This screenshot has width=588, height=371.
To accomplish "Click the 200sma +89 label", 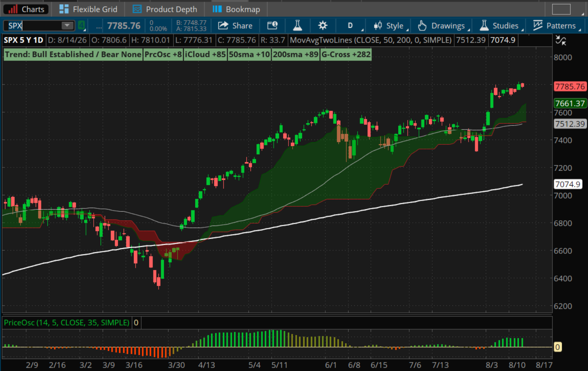I will tap(295, 54).
